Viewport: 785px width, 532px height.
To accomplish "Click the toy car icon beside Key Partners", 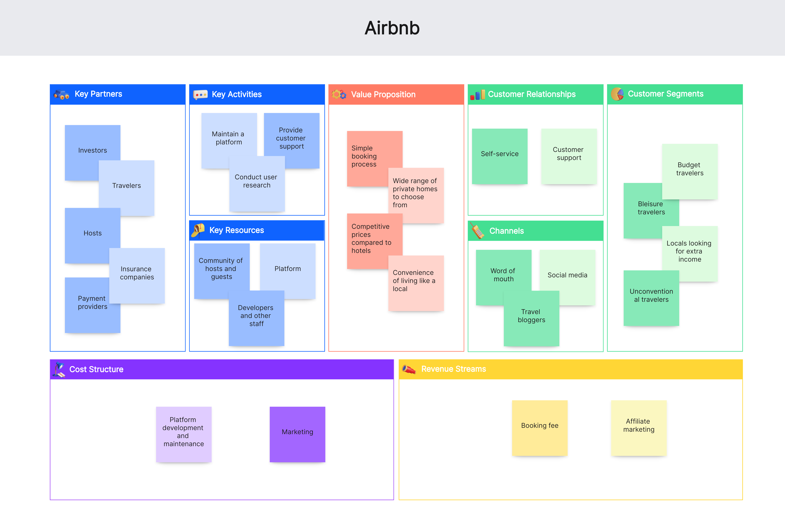I will click(x=61, y=95).
